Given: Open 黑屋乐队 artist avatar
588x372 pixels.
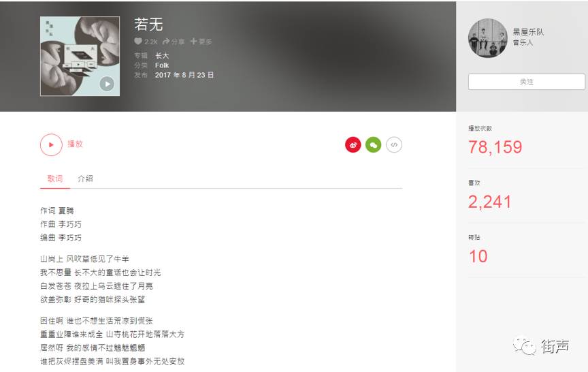Looking at the screenshot, I should (x=487, y=38).
